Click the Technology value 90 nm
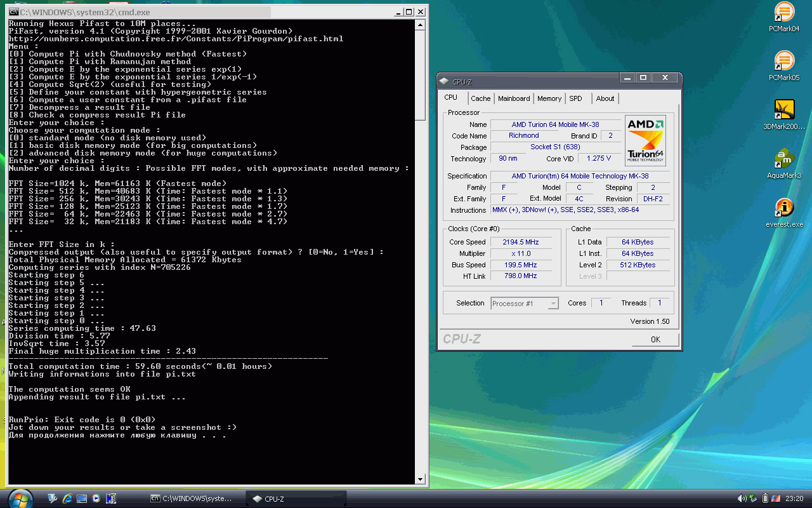This screenshot has width=812, height=508. 508,159
